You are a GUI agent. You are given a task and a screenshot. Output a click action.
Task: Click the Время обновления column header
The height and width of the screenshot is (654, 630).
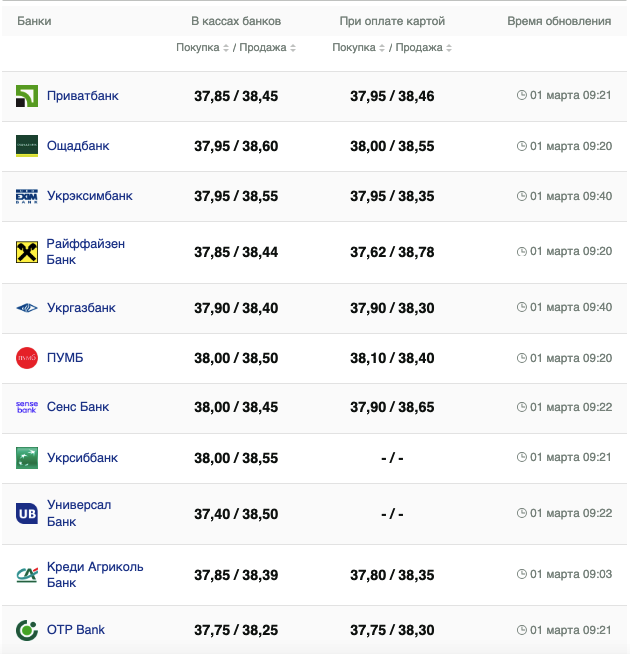(559, 21)
